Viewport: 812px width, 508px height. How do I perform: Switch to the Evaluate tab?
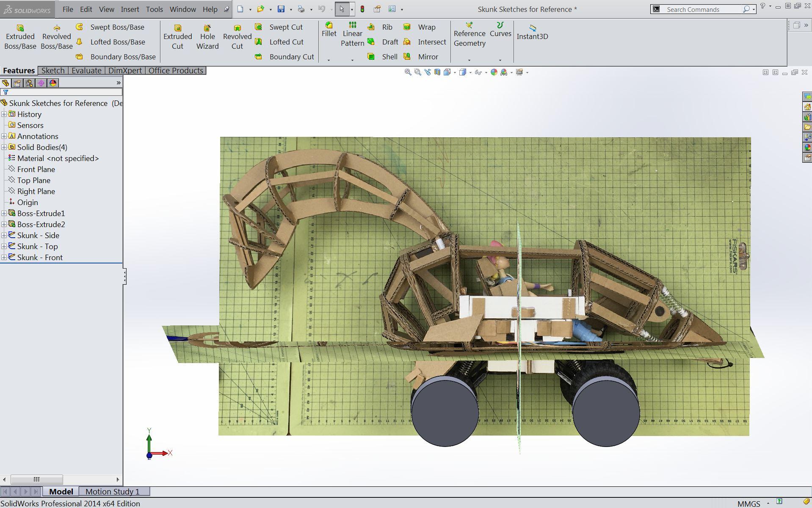[86, 71]
